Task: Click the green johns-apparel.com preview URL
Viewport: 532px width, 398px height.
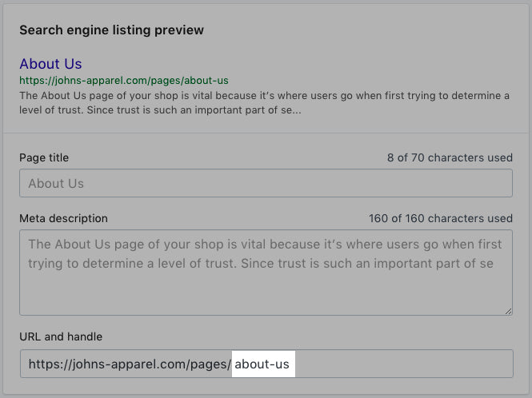Action: 124,81
